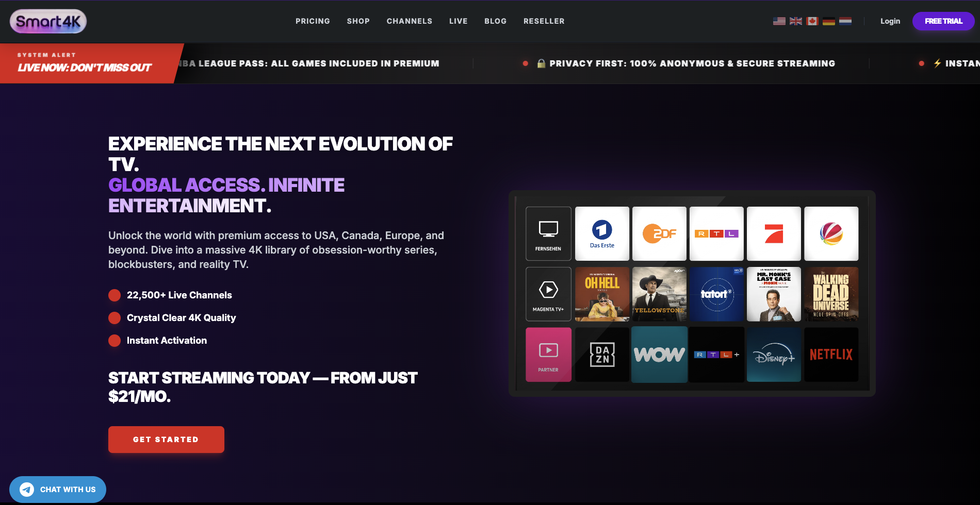The width and height of the screenshot is (980, 505).
Task: Open the Sat.1 colorful ball channel tile
Action: 831,233
